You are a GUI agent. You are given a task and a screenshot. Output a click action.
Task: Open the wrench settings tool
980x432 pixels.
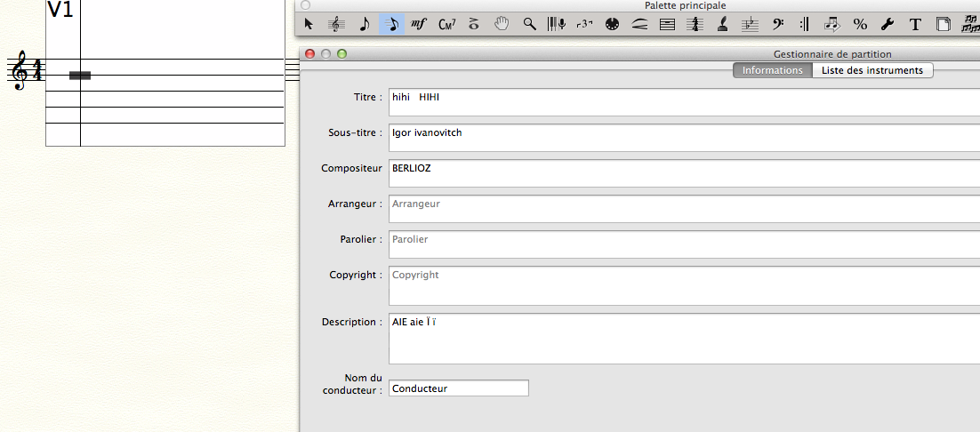click(x=888, y=25)
